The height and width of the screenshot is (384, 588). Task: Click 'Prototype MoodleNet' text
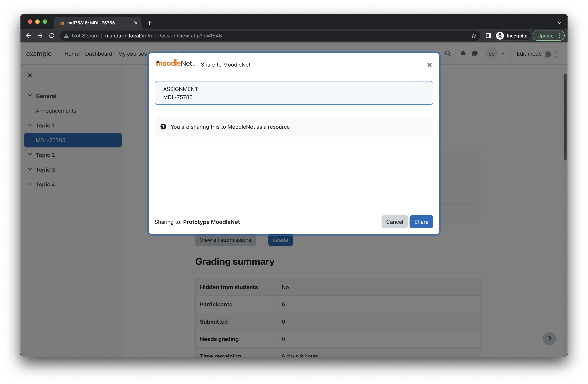(x=211, y=222)
